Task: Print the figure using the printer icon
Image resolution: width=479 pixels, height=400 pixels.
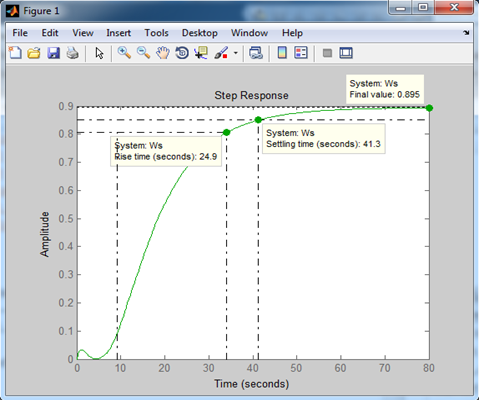Action: tap(72, 53)
